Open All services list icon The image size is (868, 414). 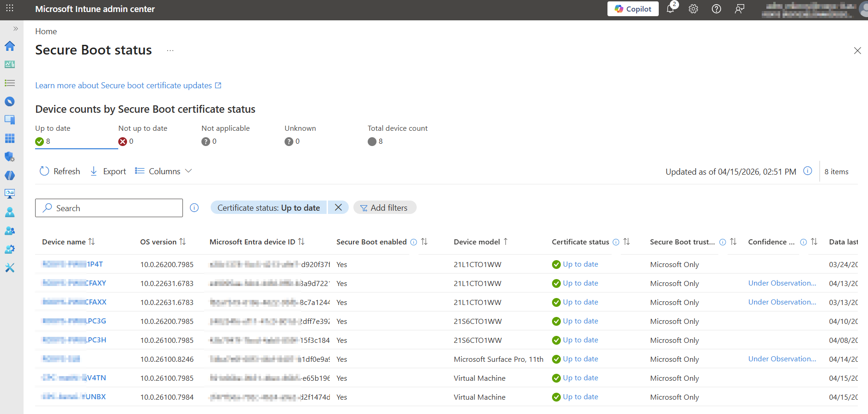pyautogui.click(x=10, y=83)
